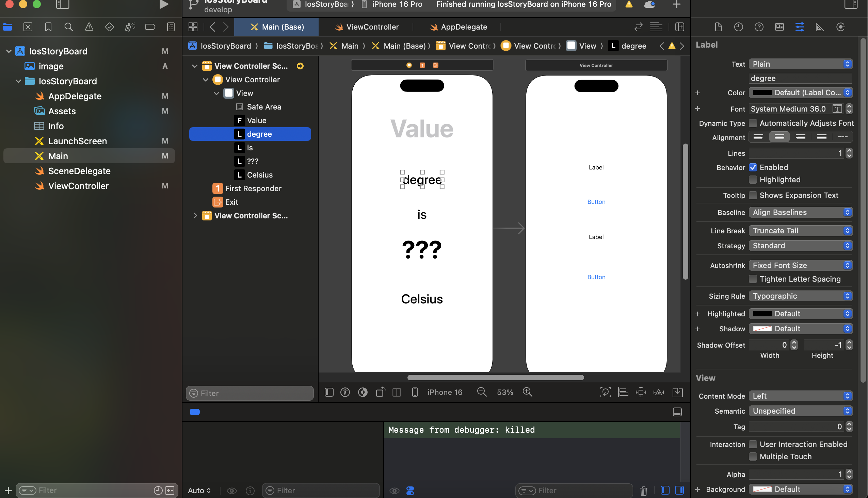
Task: Open the Align constraints menu
Action: coord(623,392)
